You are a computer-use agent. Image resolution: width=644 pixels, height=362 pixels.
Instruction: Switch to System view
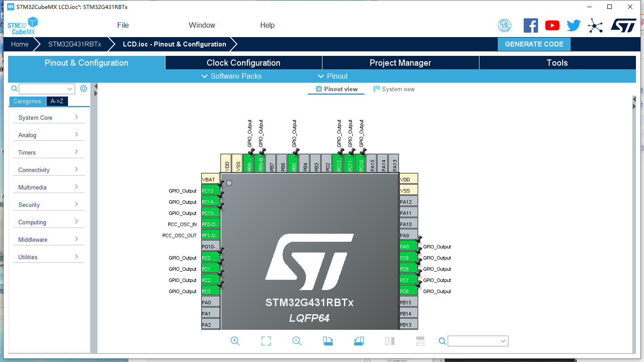[394, 89]
